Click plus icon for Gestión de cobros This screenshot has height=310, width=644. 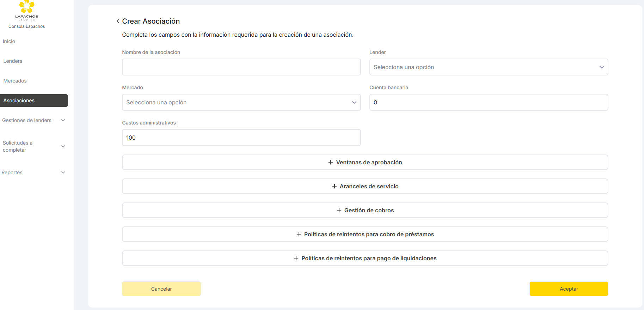339,210
